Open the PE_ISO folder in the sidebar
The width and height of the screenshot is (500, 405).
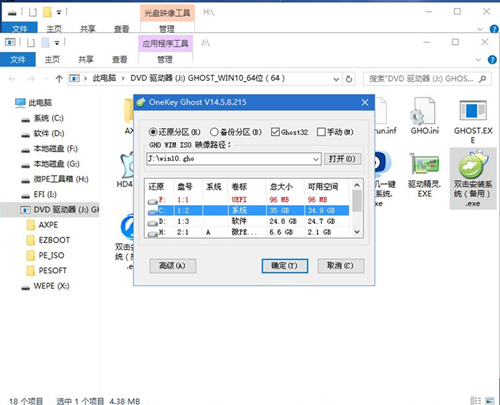(x=45, y=256)
